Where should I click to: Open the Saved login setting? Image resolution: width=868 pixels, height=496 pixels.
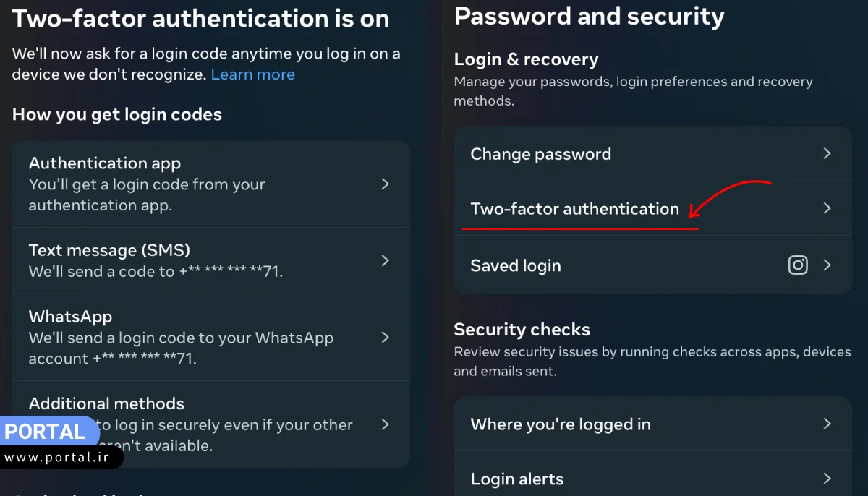[x=516, y=266]
